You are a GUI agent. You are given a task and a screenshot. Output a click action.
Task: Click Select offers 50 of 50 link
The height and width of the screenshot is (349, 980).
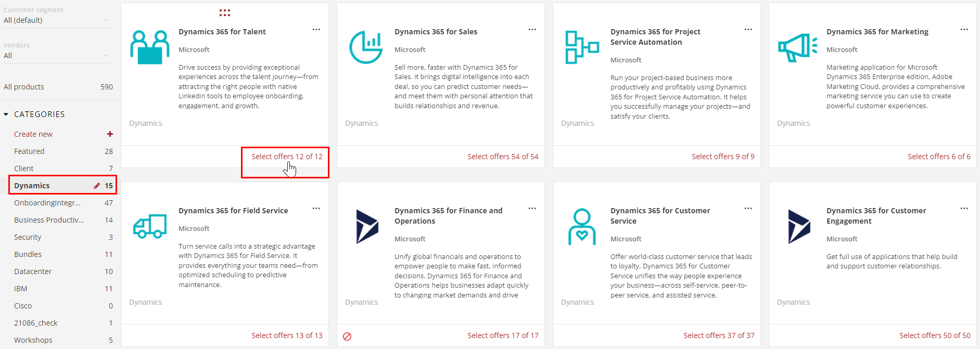click(x=935, y=335)
